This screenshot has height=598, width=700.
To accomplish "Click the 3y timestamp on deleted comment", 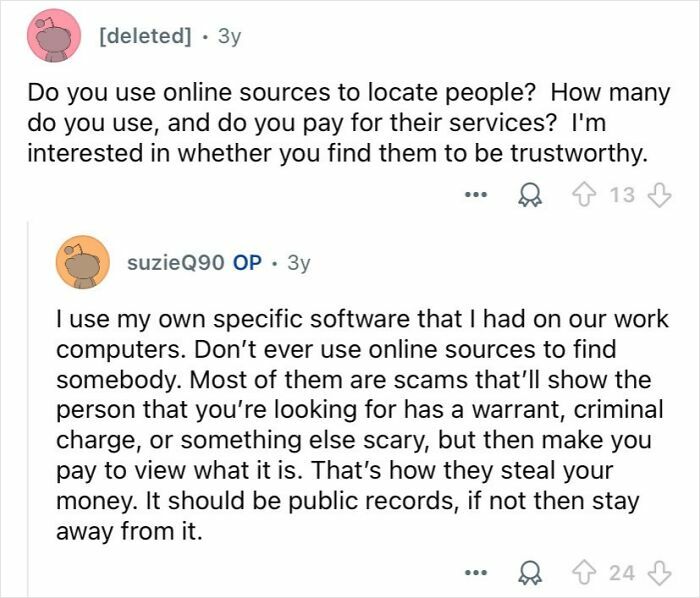I will [229, 36].
